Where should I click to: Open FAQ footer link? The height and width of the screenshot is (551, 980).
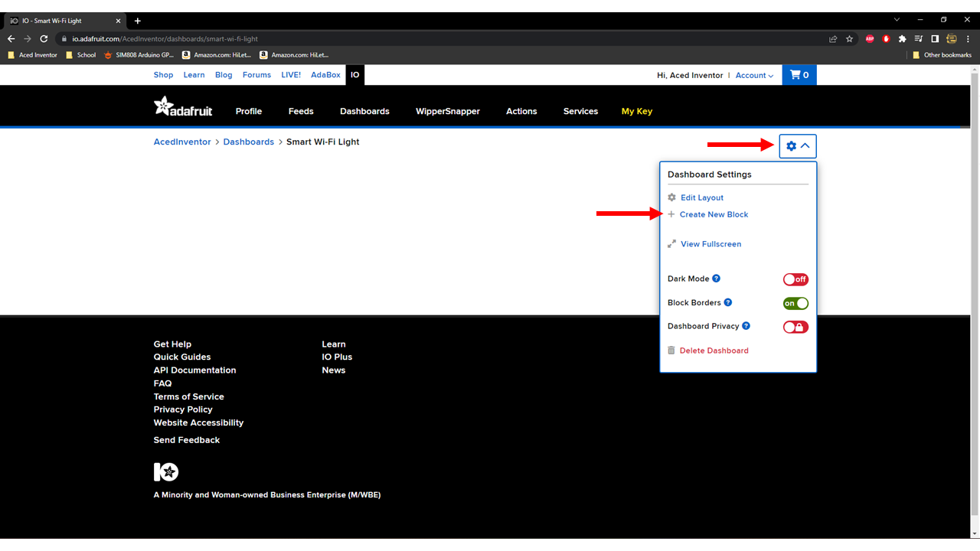tap(162, 383)
